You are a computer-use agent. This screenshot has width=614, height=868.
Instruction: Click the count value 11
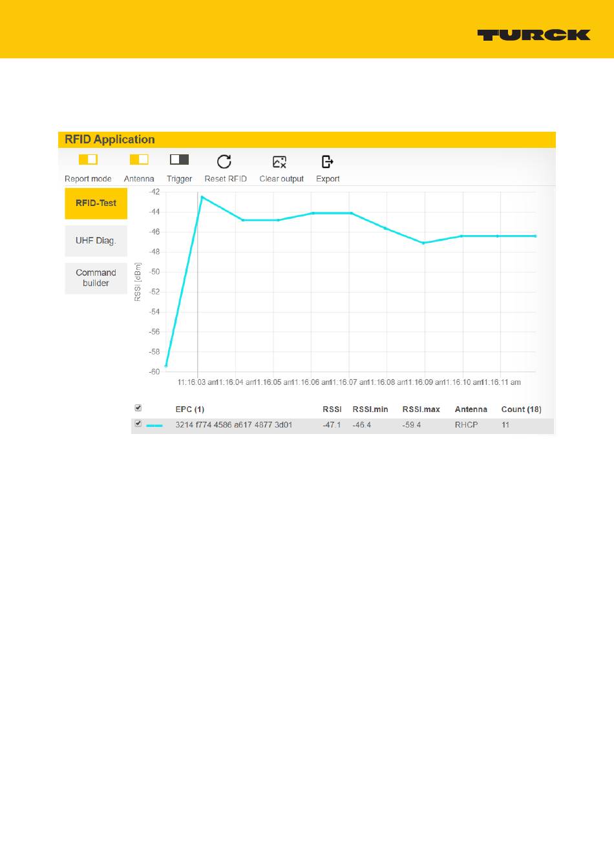point(505,425)
